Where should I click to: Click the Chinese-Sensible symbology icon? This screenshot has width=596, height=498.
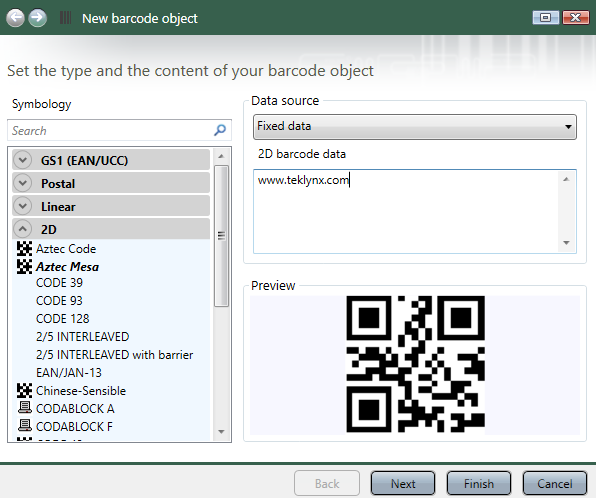click(25, 390)
